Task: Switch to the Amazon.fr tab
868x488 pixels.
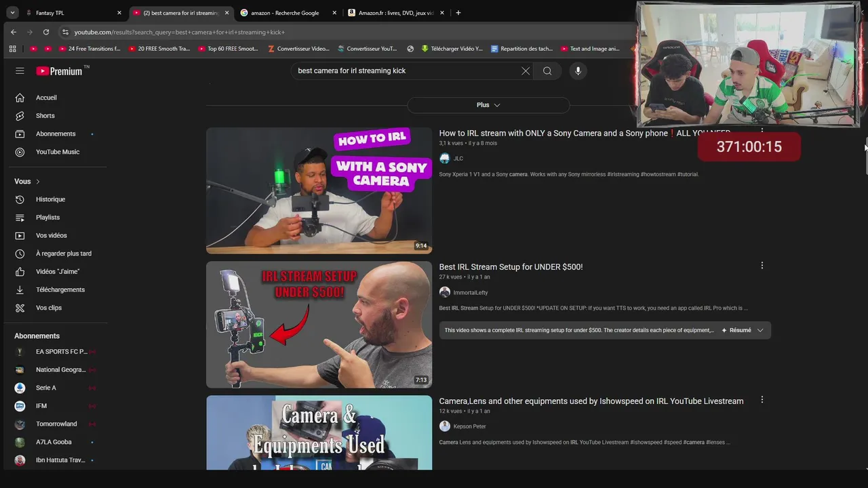Action: pos(396,13)
